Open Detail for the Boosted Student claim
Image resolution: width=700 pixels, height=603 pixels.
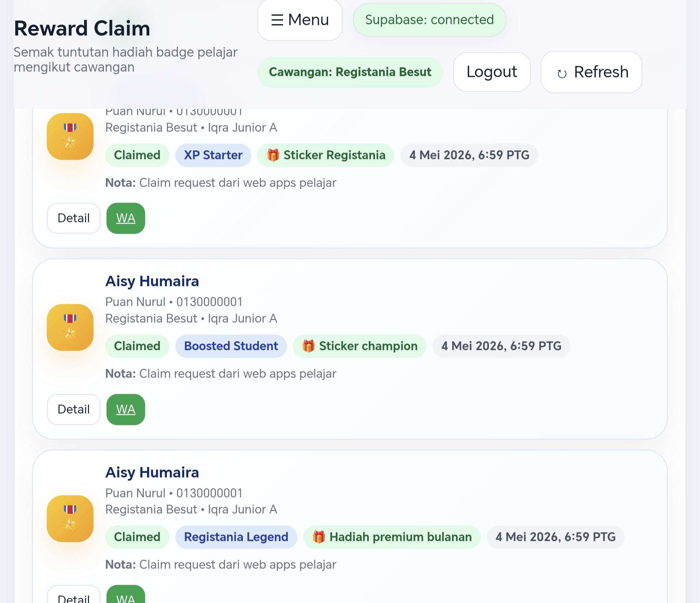74,409
